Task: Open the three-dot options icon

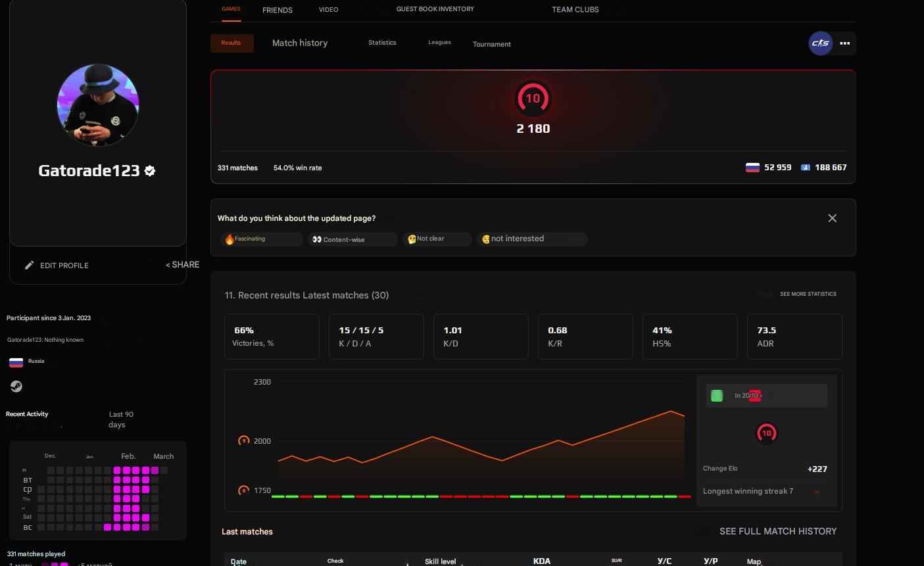Action: pos(845,43)
